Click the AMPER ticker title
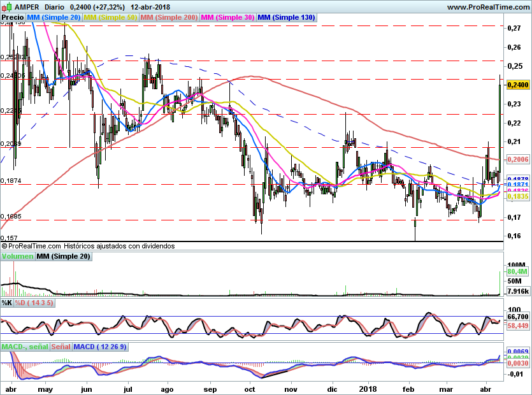This screenshot has height=395, width=532. pos(27,7)
